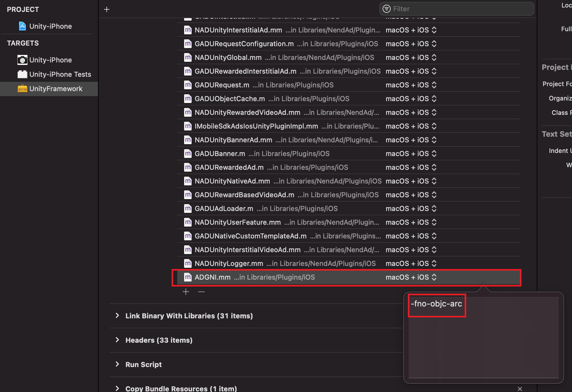This screenshot has height=392, width=572.
Task: Select the UnityFramework target icon
Action: [22, 89]
